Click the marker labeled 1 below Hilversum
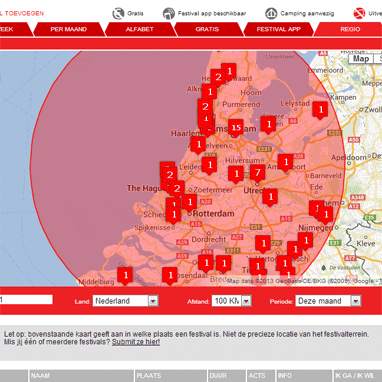Viewport: 382px width, 382px height. click(236, 174)
